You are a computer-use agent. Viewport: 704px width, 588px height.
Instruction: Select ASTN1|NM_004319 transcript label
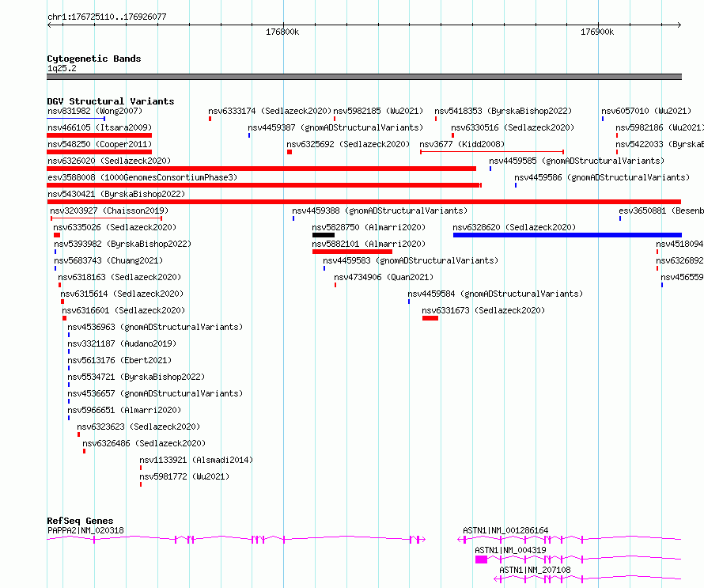[x=510, y=550]
